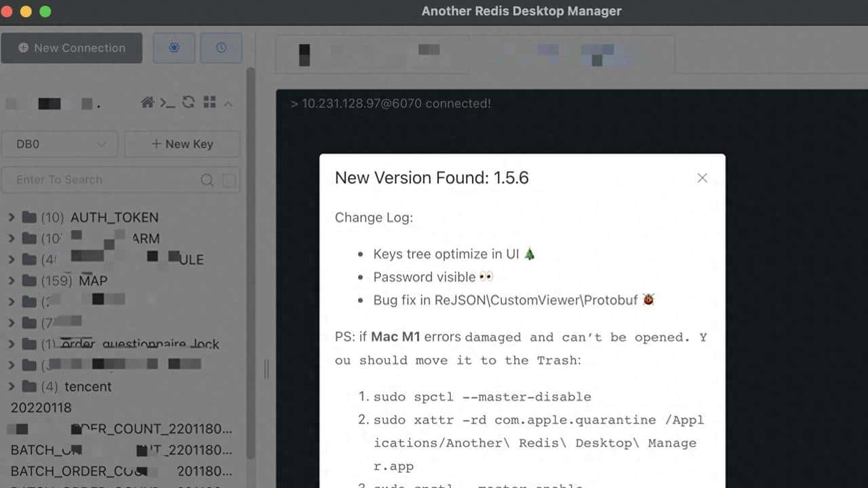The image size is (868, 488).
Task: Open settings with the gear icon
Action: 174,48
